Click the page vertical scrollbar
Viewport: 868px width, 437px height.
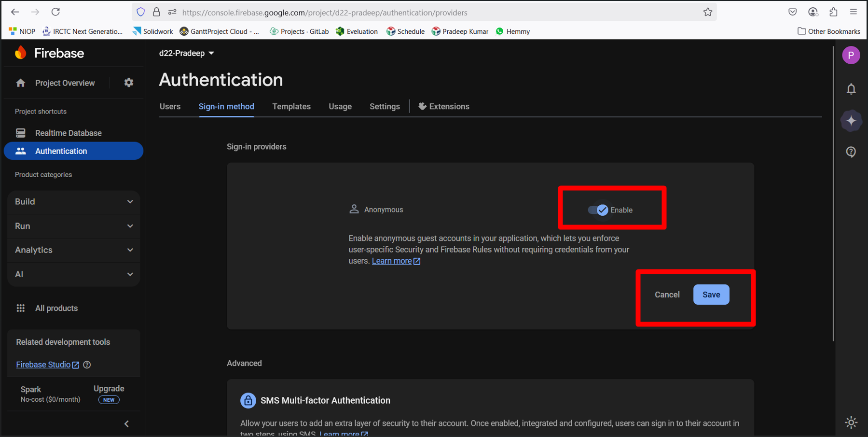tap(833, 193)
